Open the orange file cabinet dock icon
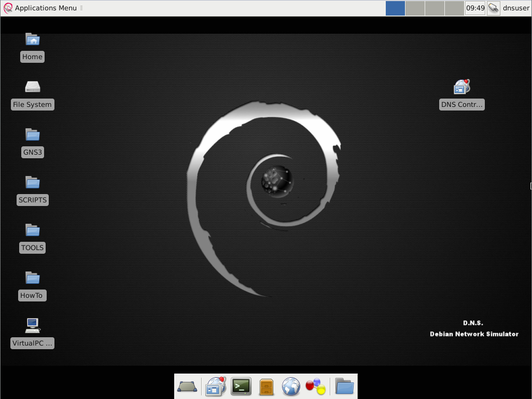 267,387
